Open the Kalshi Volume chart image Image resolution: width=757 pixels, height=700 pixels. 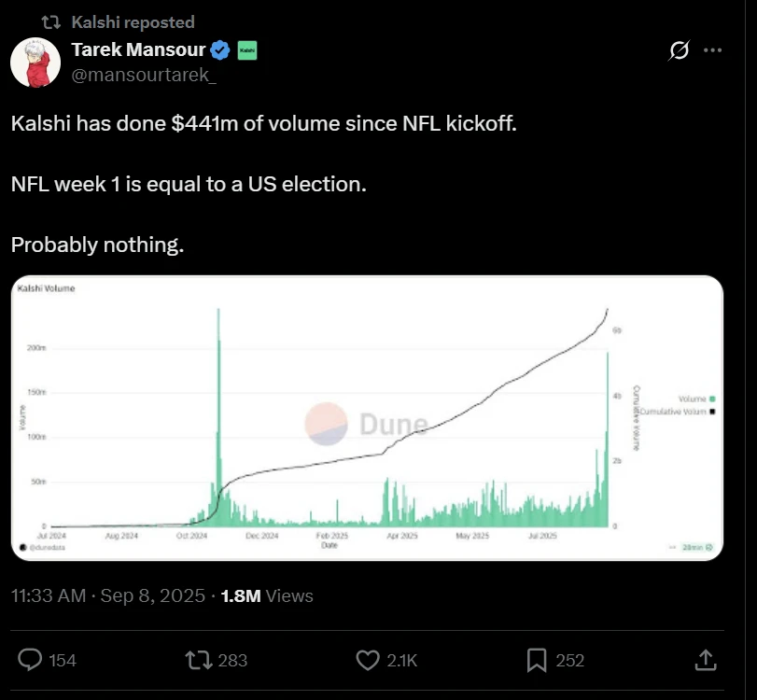pos(367,418)
